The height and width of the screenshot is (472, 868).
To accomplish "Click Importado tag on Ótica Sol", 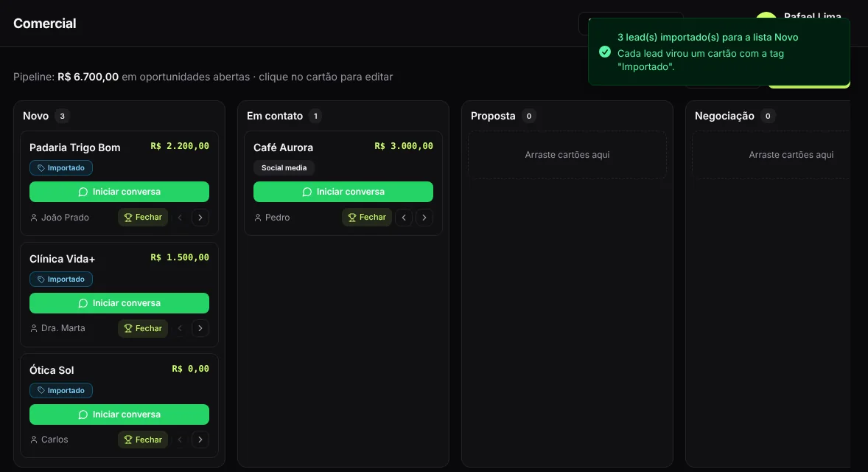I will point(61,391).
